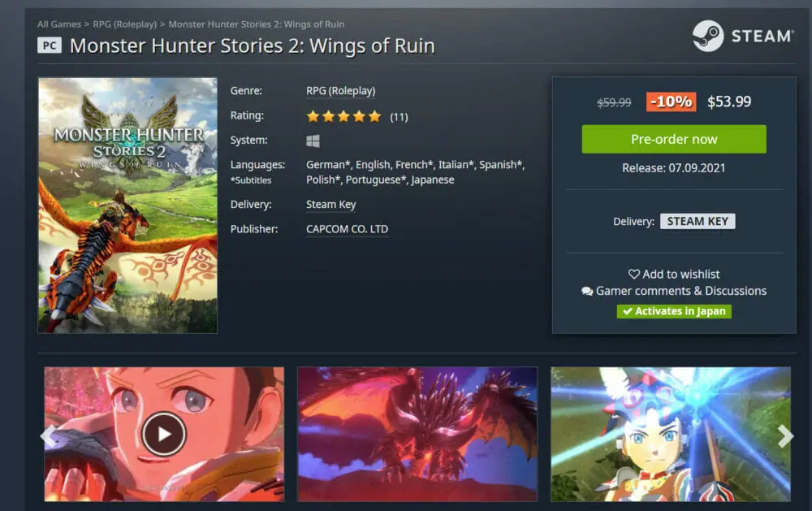The width and height of the screenshot is (812, 511).
Task: Click the STEAM KEY delivery badge
Action: pos(698,221)
